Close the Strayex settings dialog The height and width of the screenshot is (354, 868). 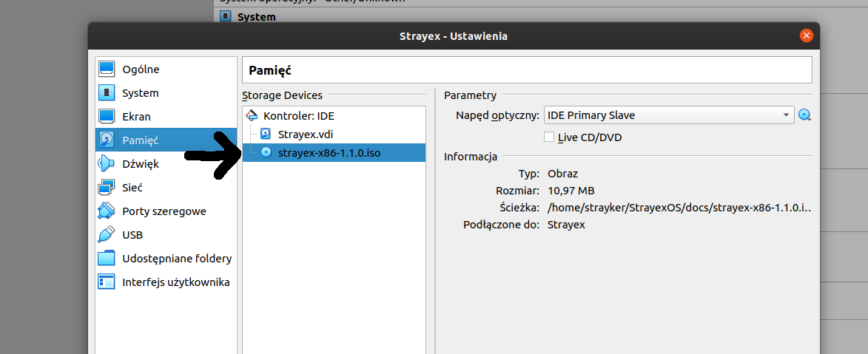tap(806, 35)
